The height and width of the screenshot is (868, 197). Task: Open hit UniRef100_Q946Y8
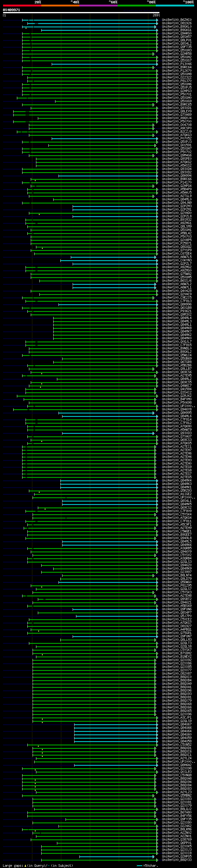(x=177, y=410)
